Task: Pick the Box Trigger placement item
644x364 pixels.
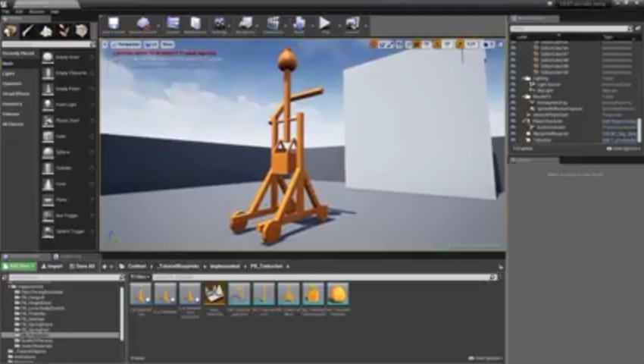Action: [67, 215]
